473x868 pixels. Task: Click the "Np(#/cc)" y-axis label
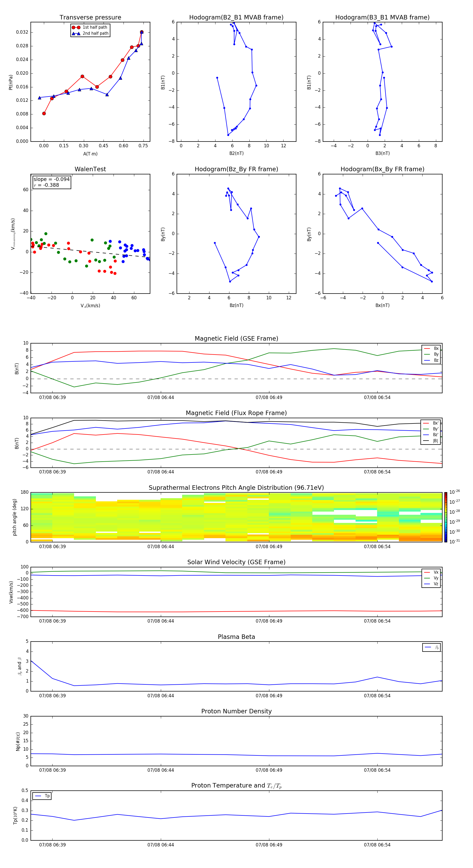(x=18, y=741)
